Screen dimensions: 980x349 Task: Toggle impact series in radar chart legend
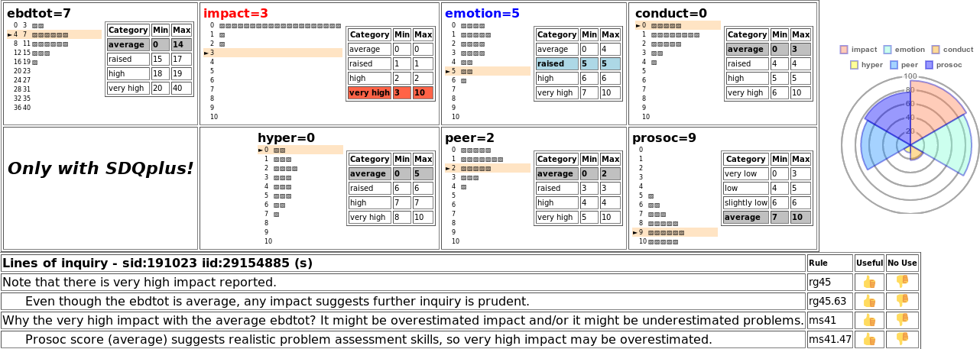coord(858,50)
